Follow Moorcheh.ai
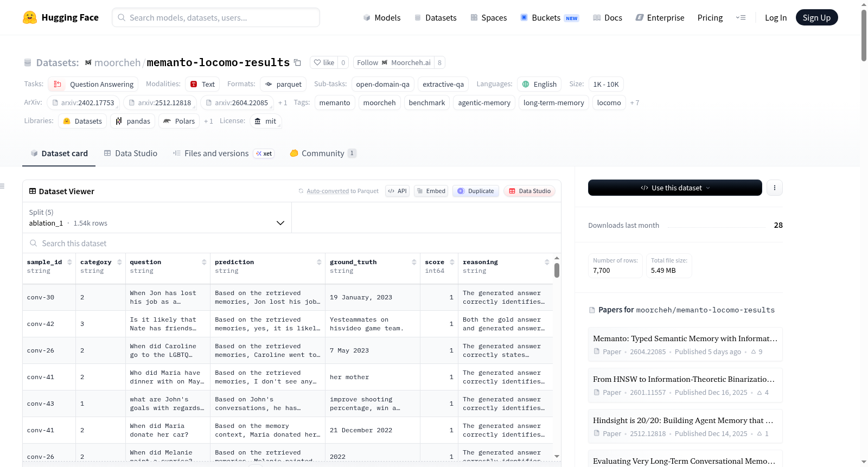868x467 pixels. coord(394,62)
